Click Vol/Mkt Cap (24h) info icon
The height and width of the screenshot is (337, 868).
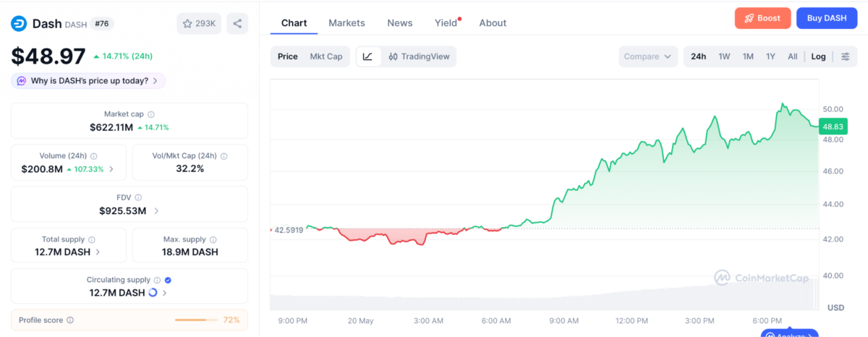click(x=224, y=155)
